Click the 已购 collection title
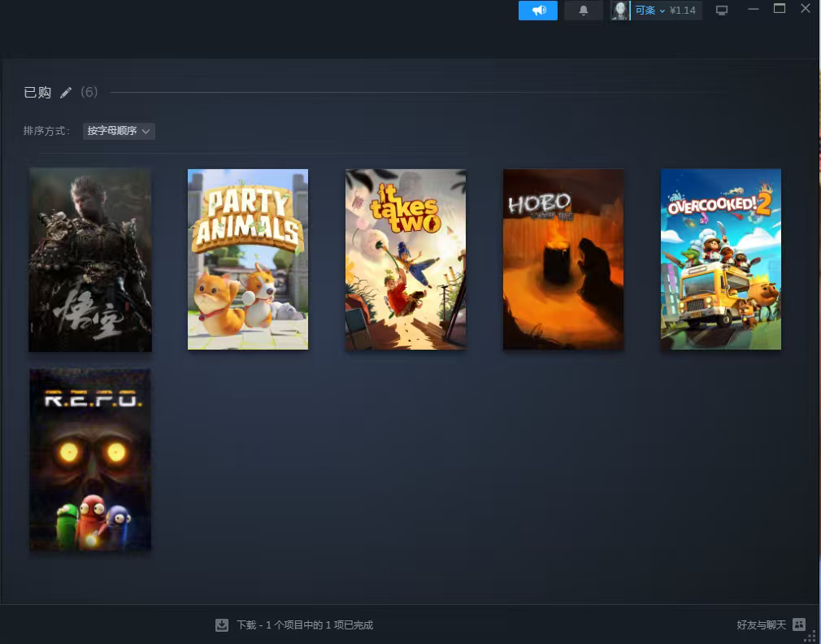The image size is (821, 644). coord(37,93)
